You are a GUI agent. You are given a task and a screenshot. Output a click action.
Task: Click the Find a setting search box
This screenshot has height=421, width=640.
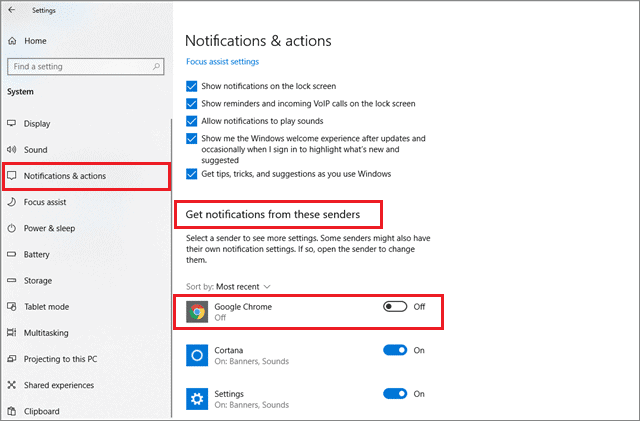pos(86,67)
